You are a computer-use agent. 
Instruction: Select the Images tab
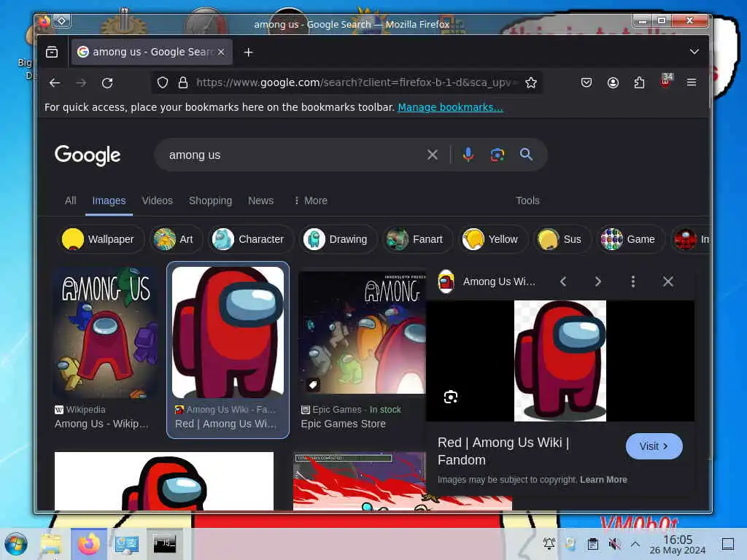click(109, 201)
